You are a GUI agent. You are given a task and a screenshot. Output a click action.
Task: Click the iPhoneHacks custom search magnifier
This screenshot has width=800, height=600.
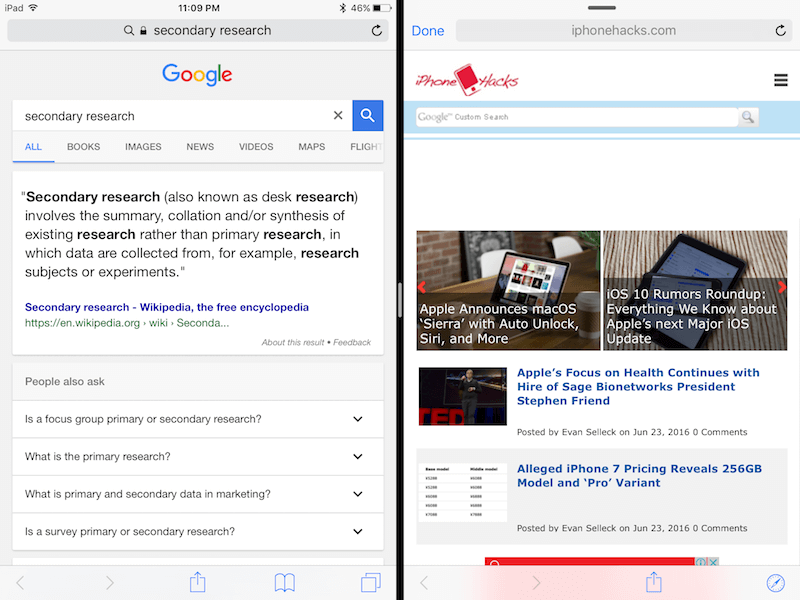tap(748, 117)
